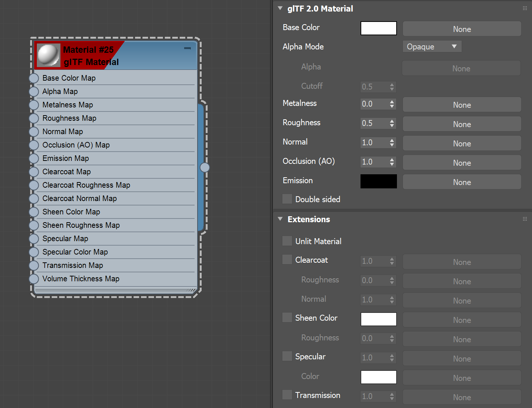Click the Normal map None button

tap(462, 143)
